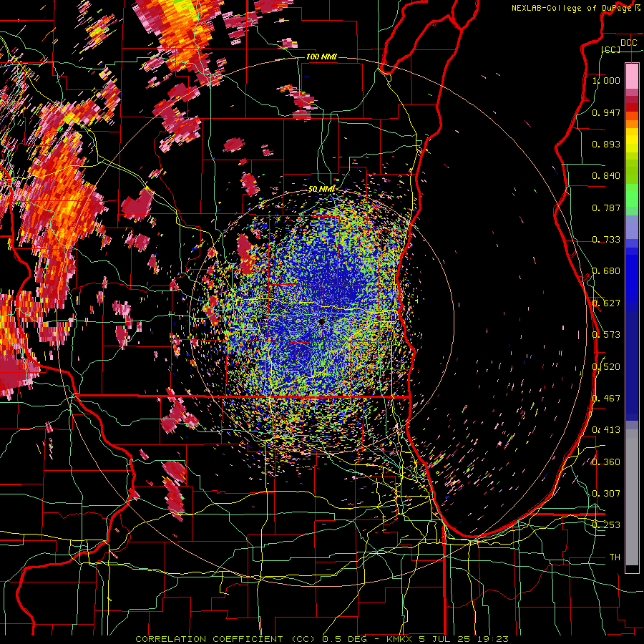This screenshot has height=644, width=644.
Task: Select the TH label at scale bottom
Action: click(x=615, y=557)
